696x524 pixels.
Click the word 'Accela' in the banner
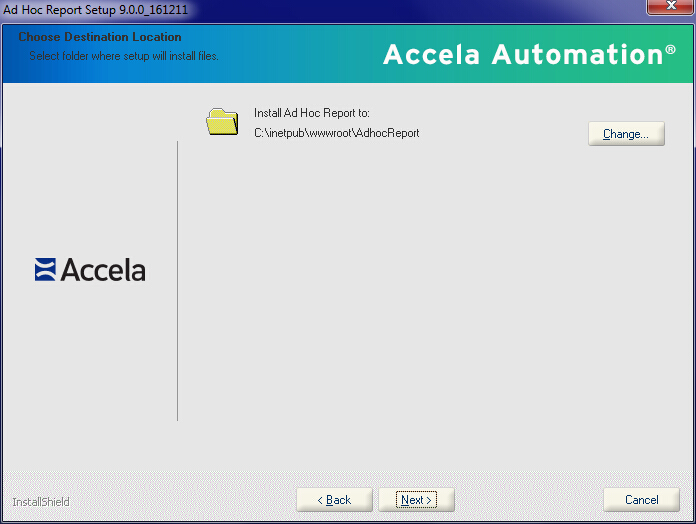pyautogui.click(x=423, y=55)
